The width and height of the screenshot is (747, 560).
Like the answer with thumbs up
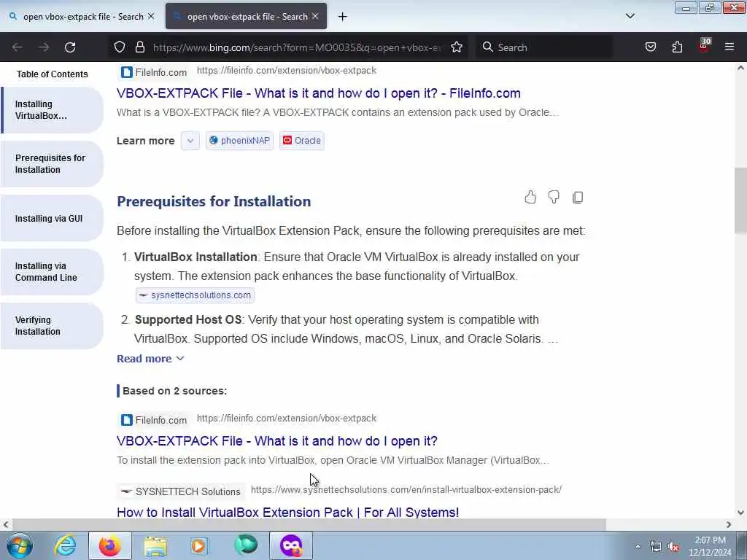pos(530,197)
